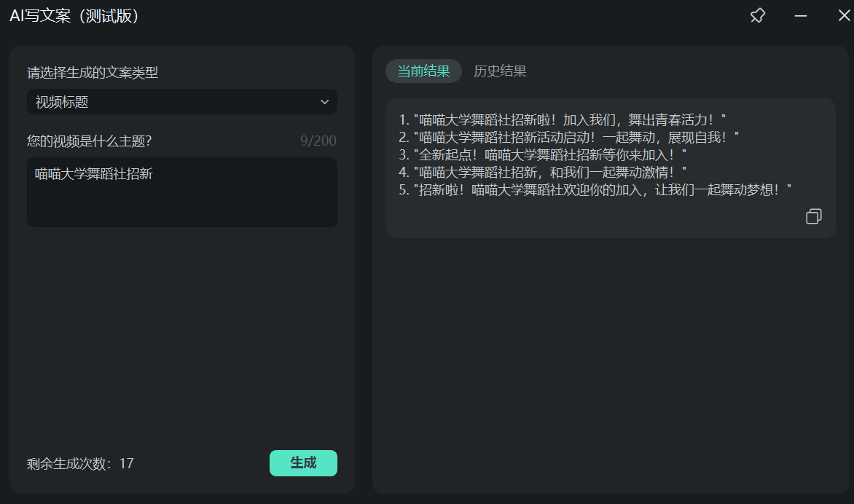854x504 pixels.
Task: Click the copy icon below suggestion five
Action: coord(813,216)
